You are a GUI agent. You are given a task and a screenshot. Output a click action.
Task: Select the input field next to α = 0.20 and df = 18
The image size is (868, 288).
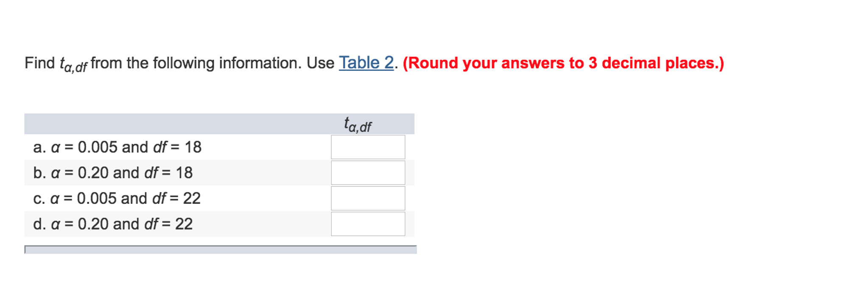(367, 172)
